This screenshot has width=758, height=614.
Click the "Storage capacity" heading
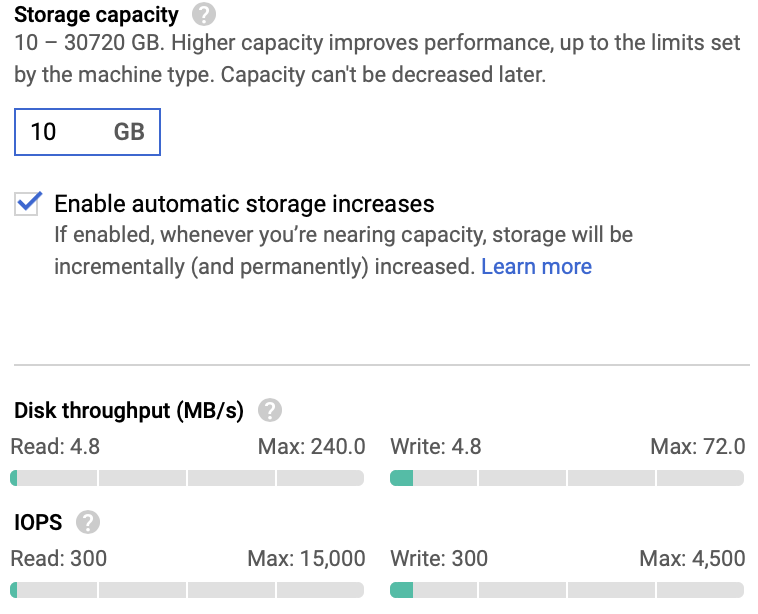pyautogui.click(x=96, y=16)
